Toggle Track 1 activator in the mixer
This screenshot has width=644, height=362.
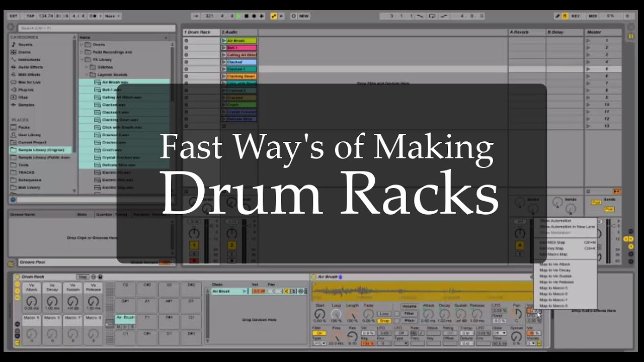coord(194,245)
